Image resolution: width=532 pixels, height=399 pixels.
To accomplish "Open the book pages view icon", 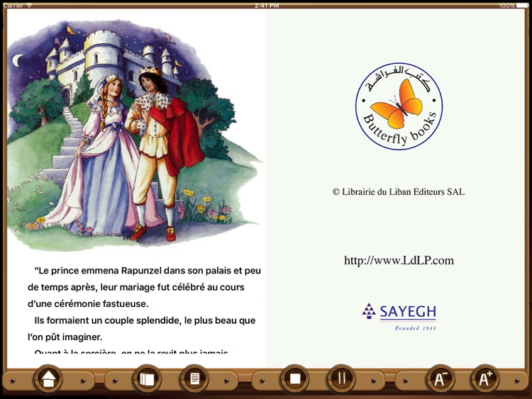I will (x=147, y=378).
